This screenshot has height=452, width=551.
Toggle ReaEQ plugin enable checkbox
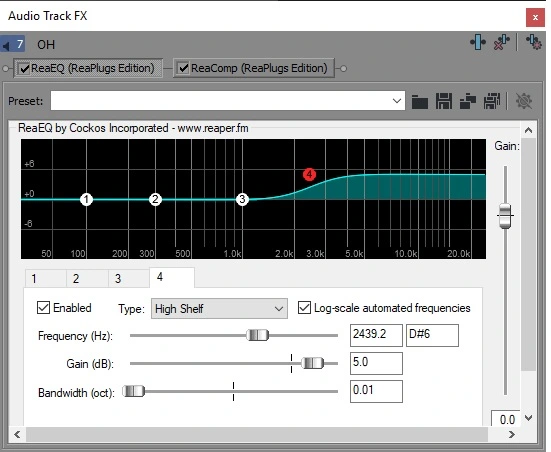point(24,68)
